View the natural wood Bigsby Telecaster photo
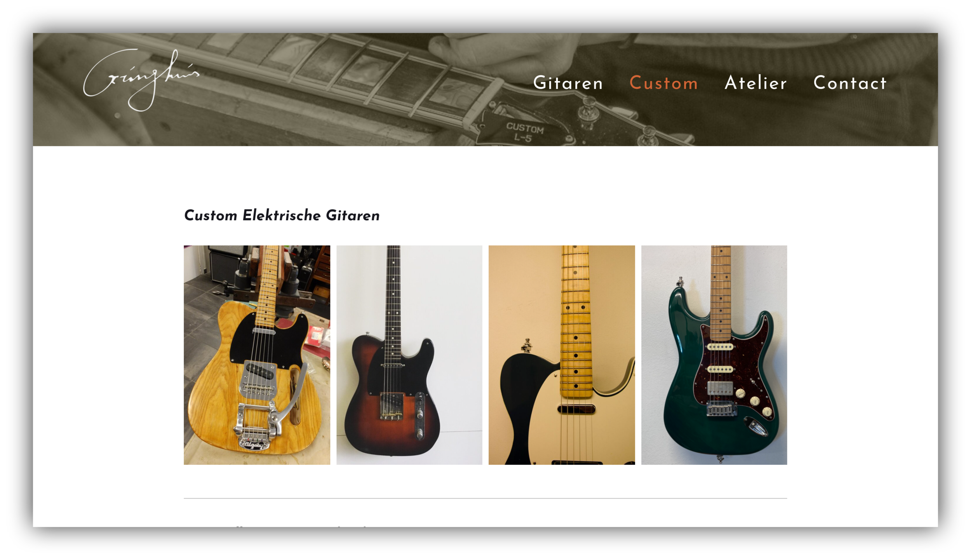The height and width of the screenshot is (560, 971). 257,355
